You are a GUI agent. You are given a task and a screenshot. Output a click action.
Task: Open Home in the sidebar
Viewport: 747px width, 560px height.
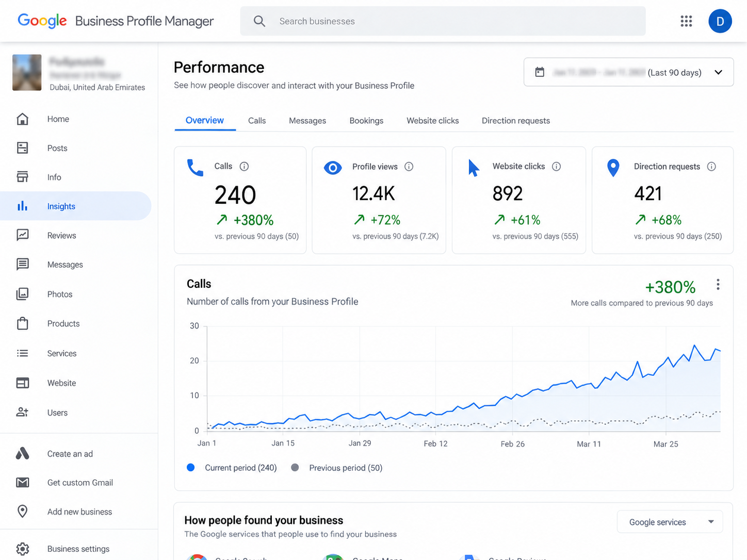[76, 119]
